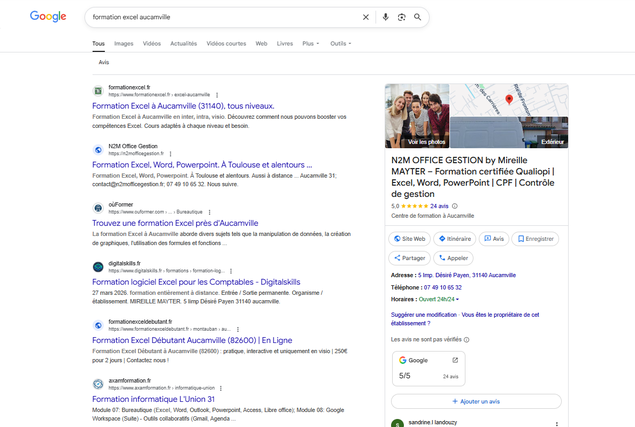This screenshot has height=427, width=635.
Task: Open Trouvez une formation Excel près d'Aucamville
Action: tap(175, 223)
